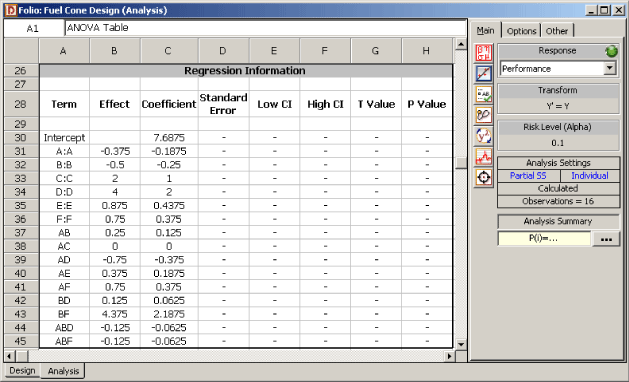Click the Calculate analysis icon

point(484,53)
